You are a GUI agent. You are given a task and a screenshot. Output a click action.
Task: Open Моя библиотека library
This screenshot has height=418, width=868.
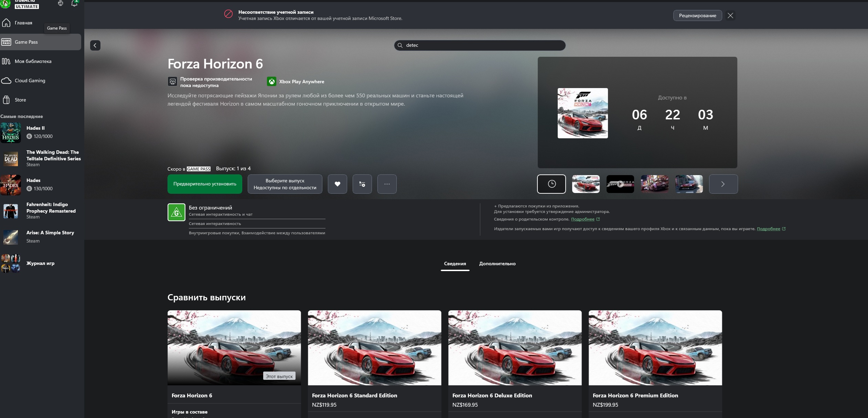tap(41, 61)
